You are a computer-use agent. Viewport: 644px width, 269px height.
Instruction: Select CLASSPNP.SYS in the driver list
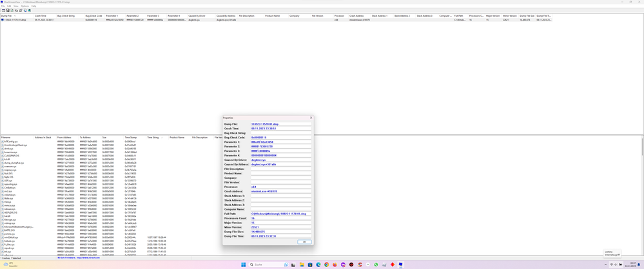[x=11, y=156]
